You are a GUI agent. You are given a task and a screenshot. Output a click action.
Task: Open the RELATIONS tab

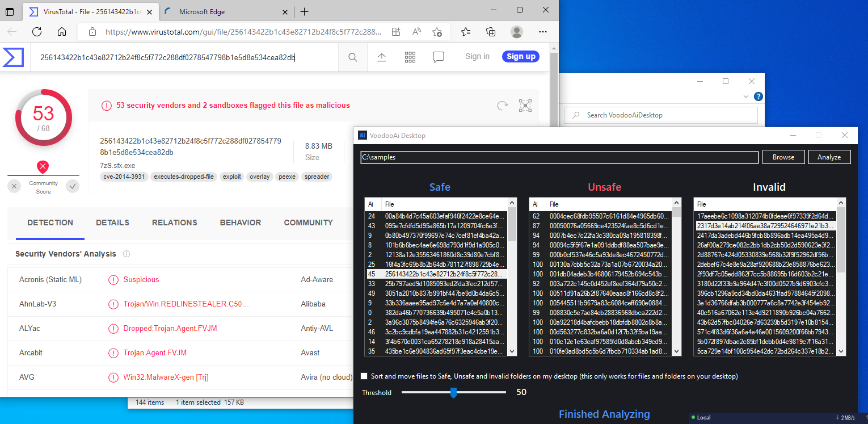point(175,223)
